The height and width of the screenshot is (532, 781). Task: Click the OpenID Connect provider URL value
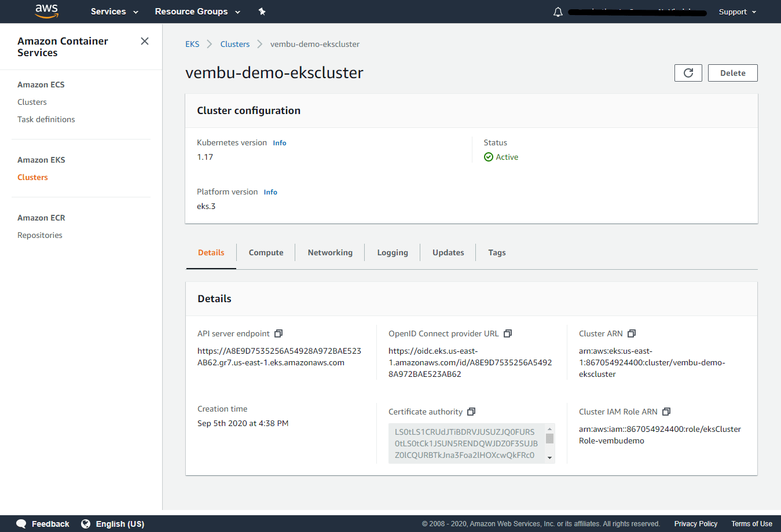tap(470, 362)
